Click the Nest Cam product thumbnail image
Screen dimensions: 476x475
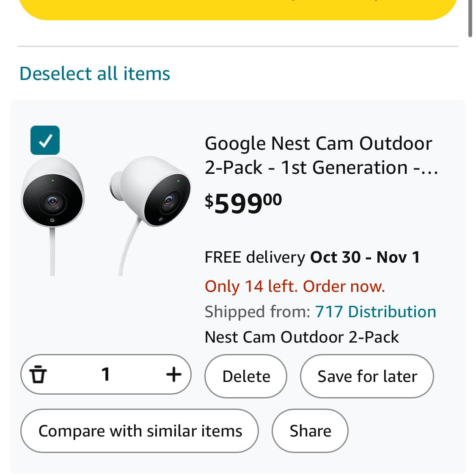click(x=106, y=216)
